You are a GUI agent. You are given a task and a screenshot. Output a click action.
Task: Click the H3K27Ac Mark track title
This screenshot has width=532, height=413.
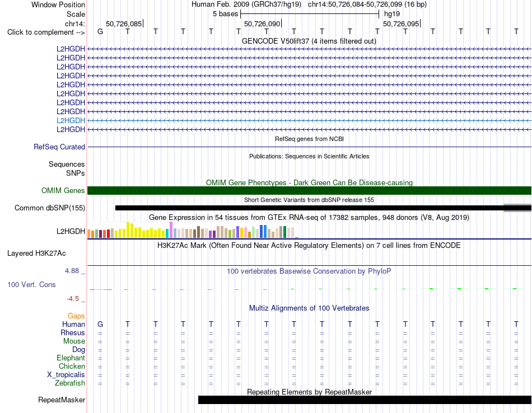[309, 245]
